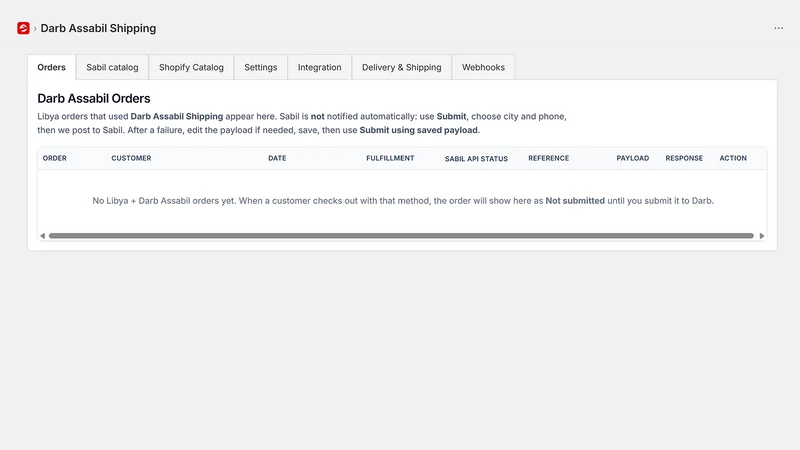Viewport: 800px width, 450px height.
Task: Click the horizontal scrollbar thumb under the table
Action: click(x=402, y=236)
